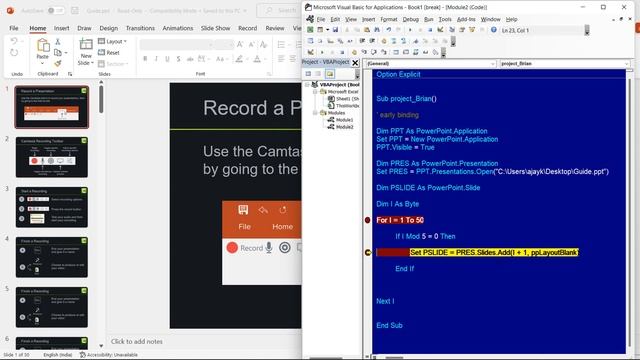640x360 pixels.
Task: Click Undo arrow in PowerPoint ribbon
Action: tap(14, 41)
